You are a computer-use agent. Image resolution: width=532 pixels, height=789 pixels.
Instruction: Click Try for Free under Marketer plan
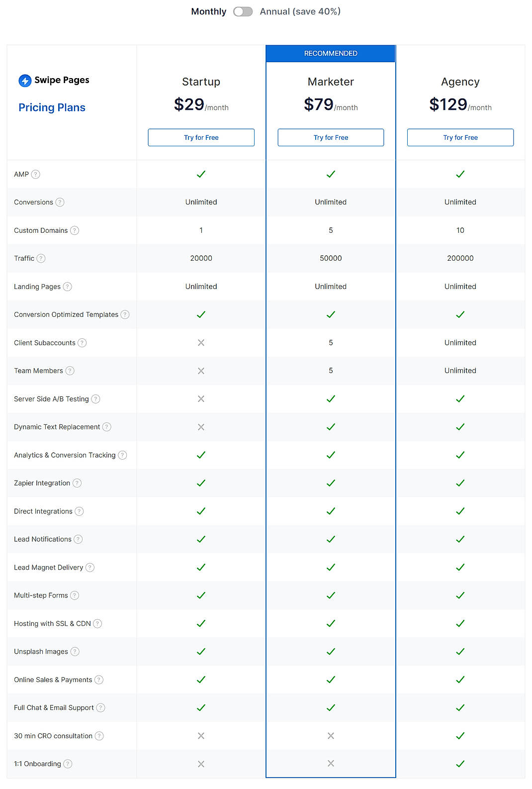(330, 137)
